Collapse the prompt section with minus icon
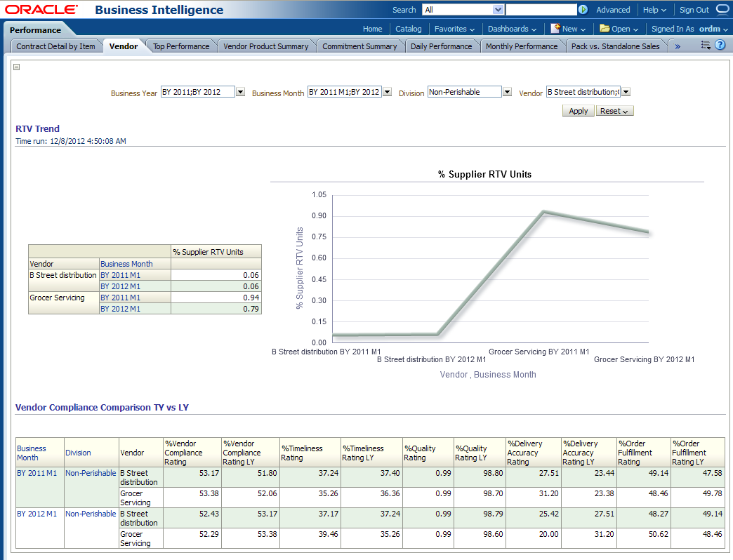This screenshot has width=733, height=560. [17, 67]
